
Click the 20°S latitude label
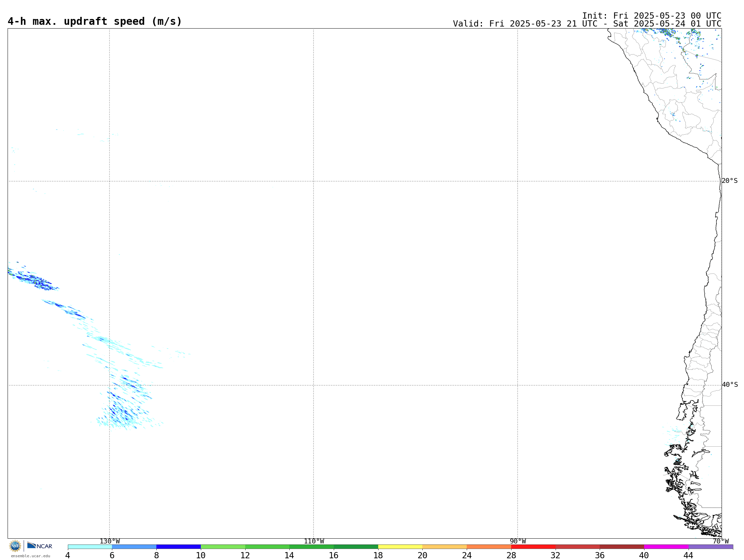pyautogui.click(x=730, y=181)
